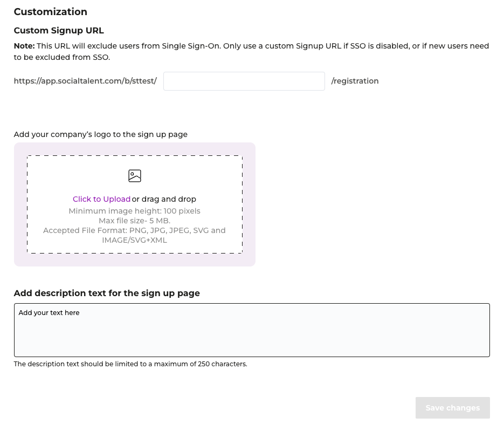Click the "Add description text" section heading
The image size is (504, 431).
click(x=107, y=293)
